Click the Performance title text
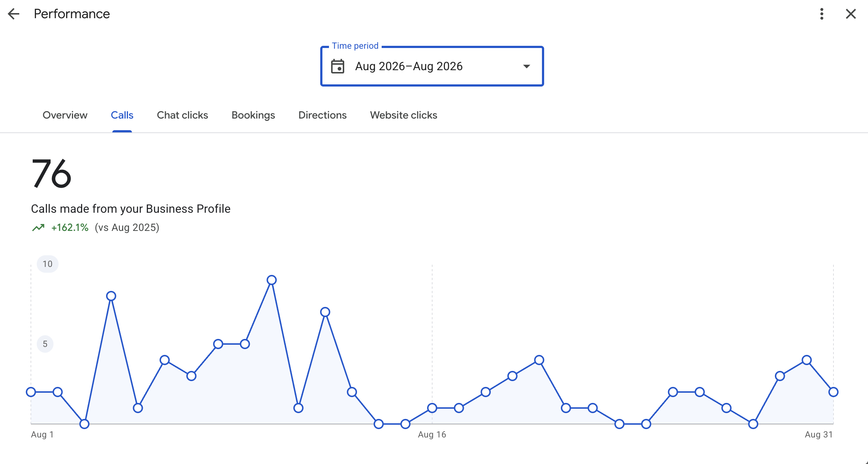Viewport: 868px width, 464px height. point(72,14)
